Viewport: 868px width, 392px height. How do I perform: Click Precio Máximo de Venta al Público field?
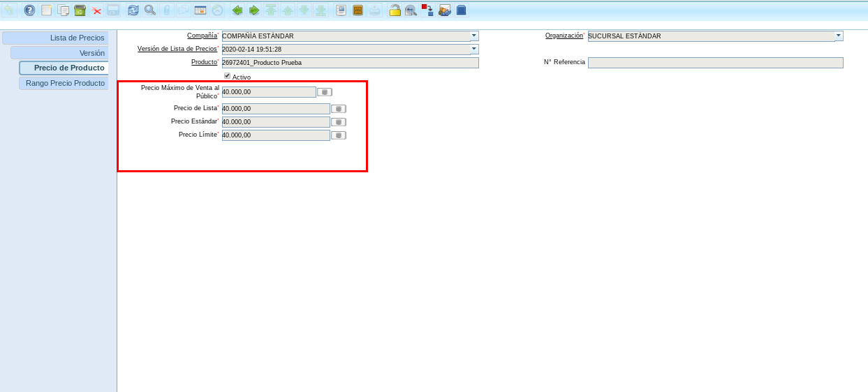269,92
